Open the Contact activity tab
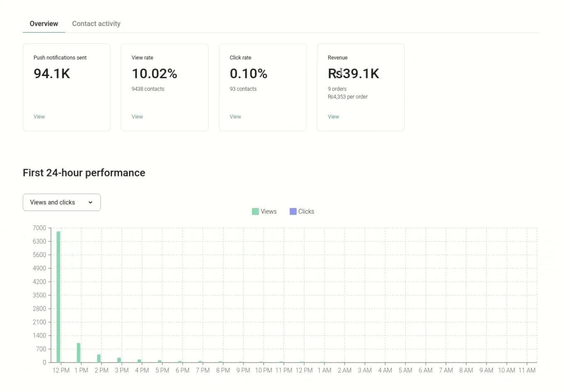The image size is (568, 392). pos(96,24)
